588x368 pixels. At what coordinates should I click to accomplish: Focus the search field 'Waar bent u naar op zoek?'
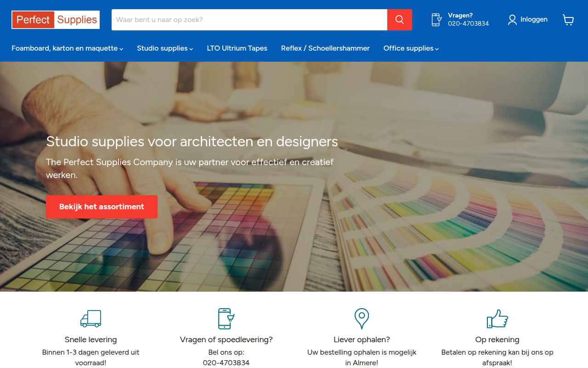pos(249,20)
